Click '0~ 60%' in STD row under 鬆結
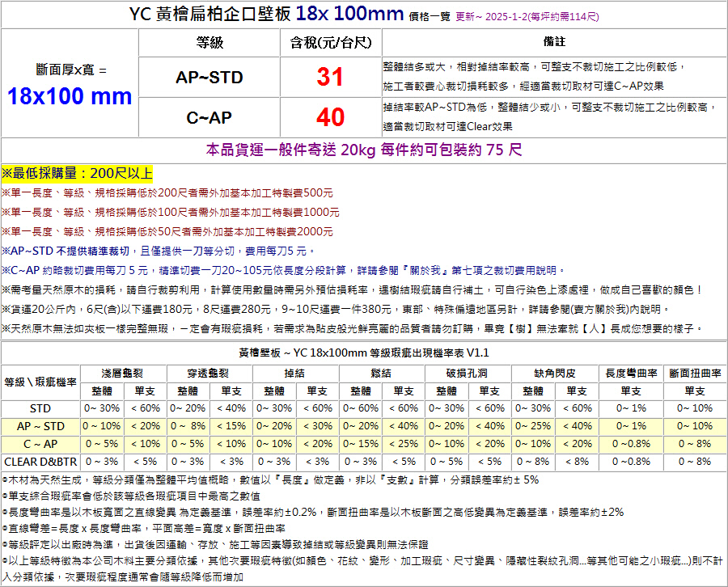Screen dimensions: 728x587 pyautogui.click(x=360, y=408)
